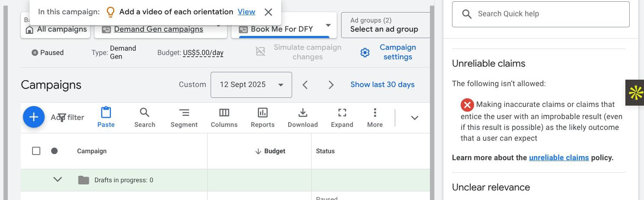Click the Search Quick help field
Image resolution: width=644 pixels, height=200 pixels.
tap(541, 14)
